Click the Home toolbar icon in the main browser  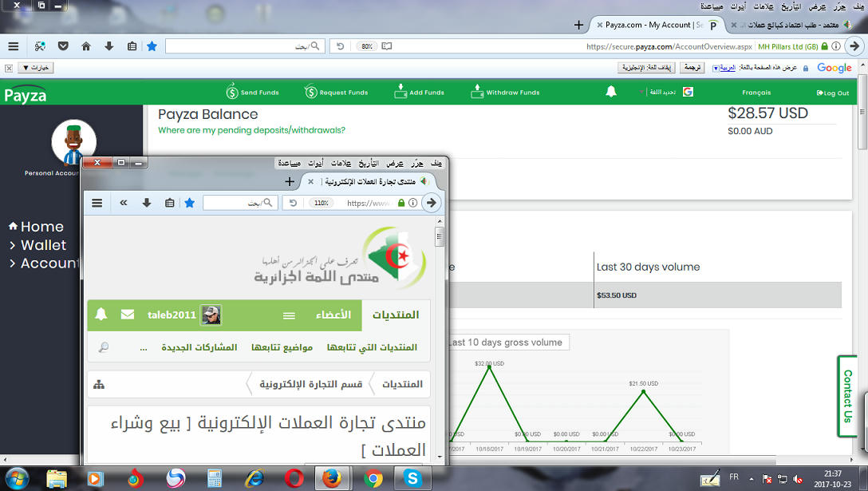86,46
